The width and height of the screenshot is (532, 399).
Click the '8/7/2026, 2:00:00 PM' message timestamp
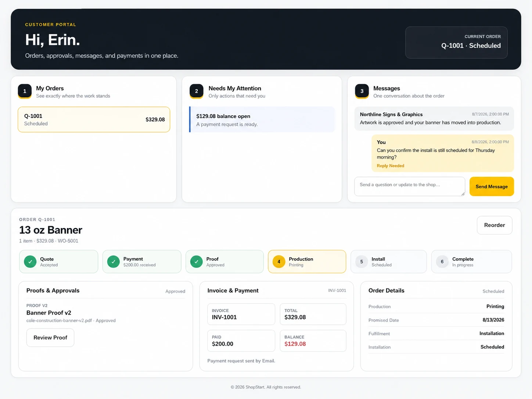point(490,114)
